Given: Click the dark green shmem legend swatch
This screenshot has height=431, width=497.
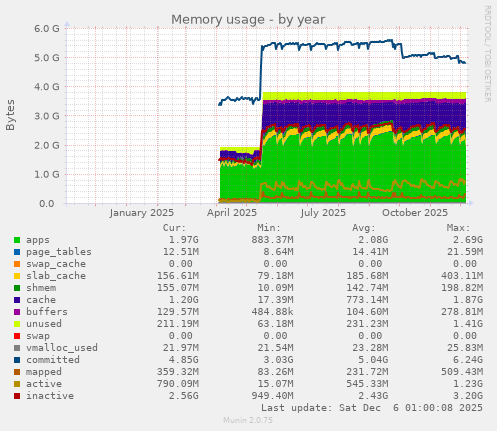Looking at the screenshot, I should [x=17, y=288].
